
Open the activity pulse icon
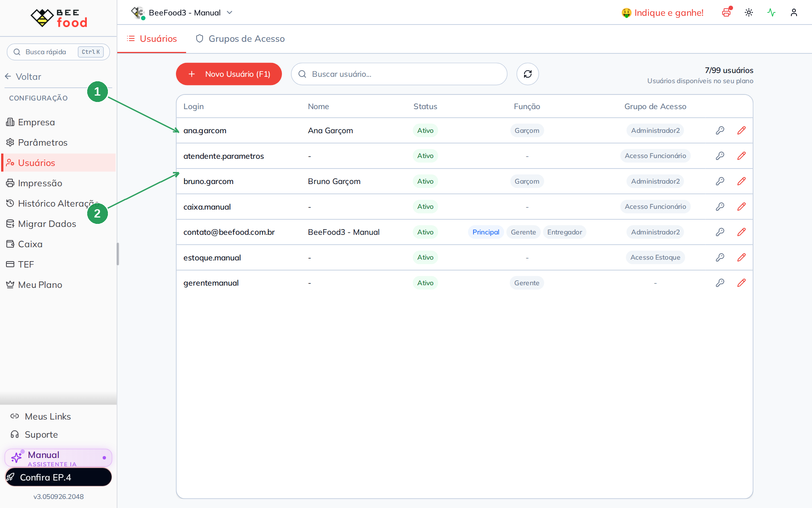[x=771, y=12]
